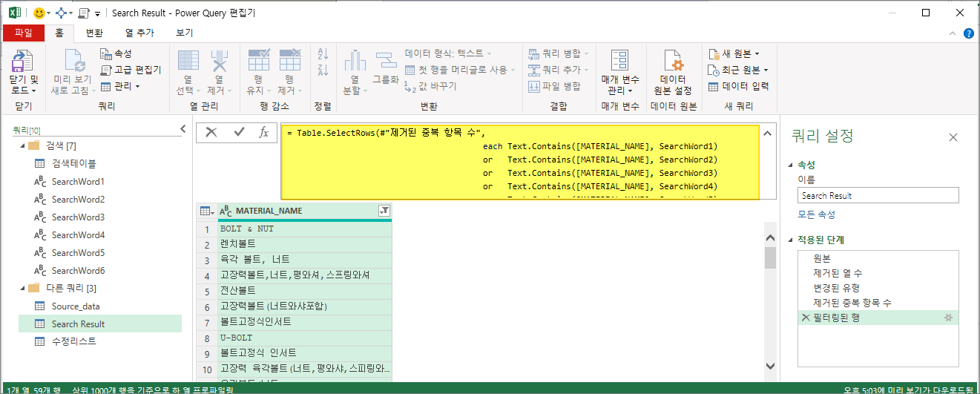Collapse the 다른 쿼리 [3] folder
Viewport: 980px width, 394px height.
point(22,288)
